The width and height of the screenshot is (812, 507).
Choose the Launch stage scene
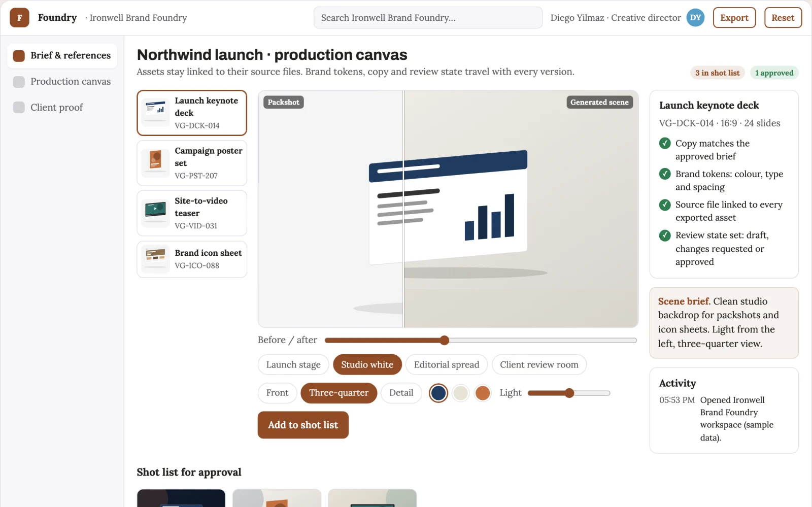pyautogui.click(x=293, y=365)
